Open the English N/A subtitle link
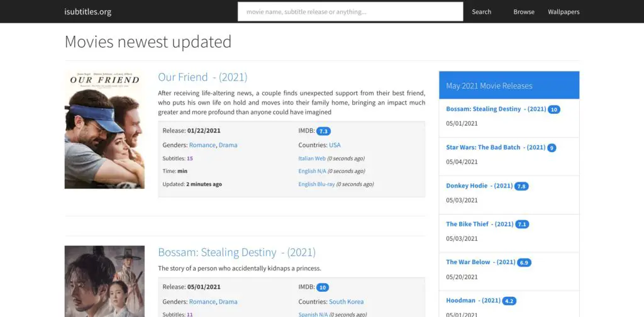 312,171
